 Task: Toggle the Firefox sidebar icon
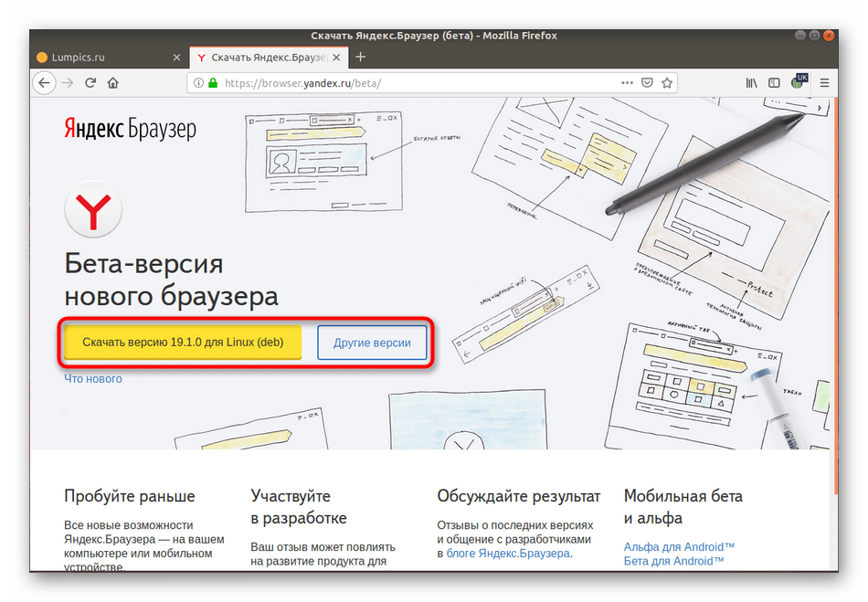click(x=775, y=83)
